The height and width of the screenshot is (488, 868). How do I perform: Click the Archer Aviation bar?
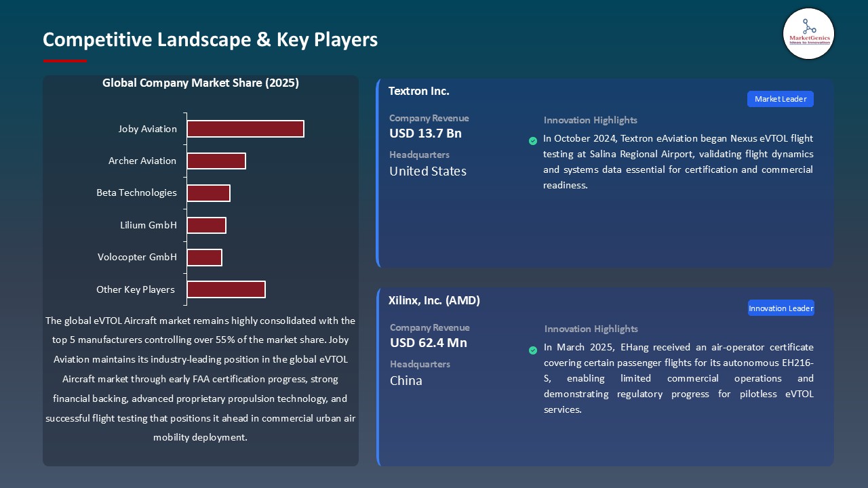coord(216,161)
